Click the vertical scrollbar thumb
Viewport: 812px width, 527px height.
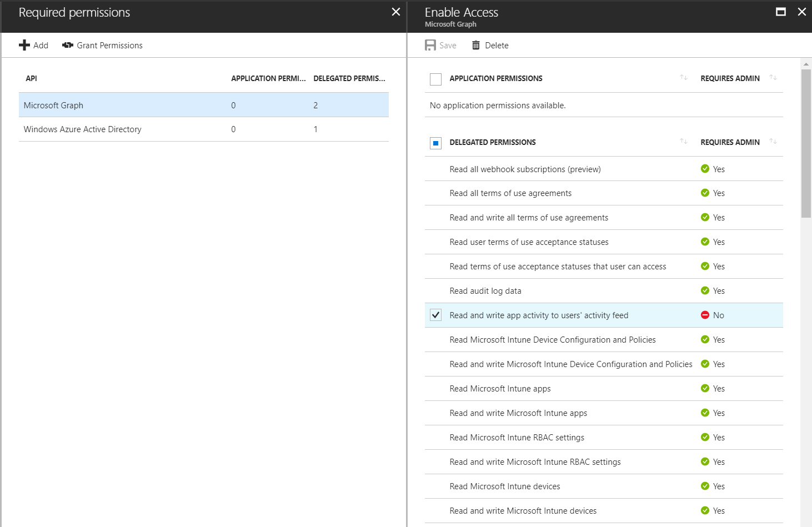(x=806, y=143)
